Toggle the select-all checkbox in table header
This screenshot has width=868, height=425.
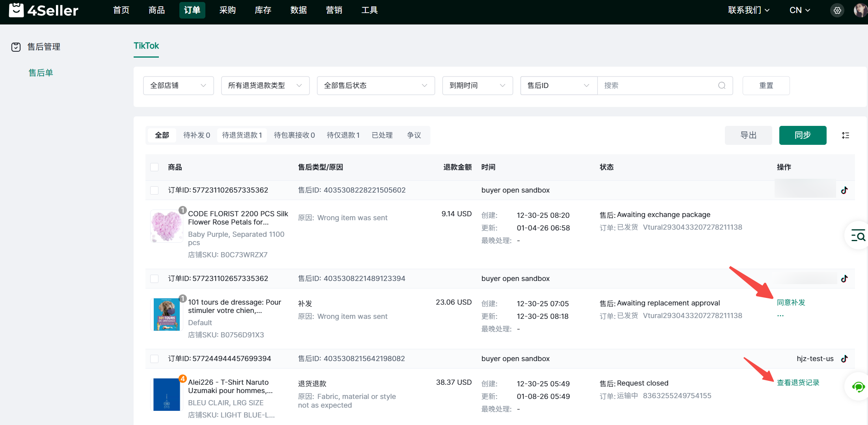tap(155, 167)
